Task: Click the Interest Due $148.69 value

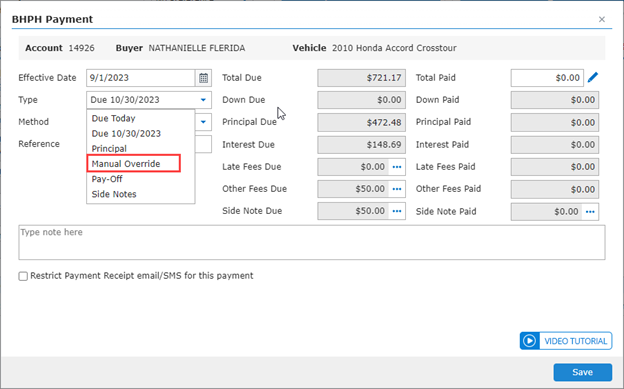Action: (x=361, y=145)
